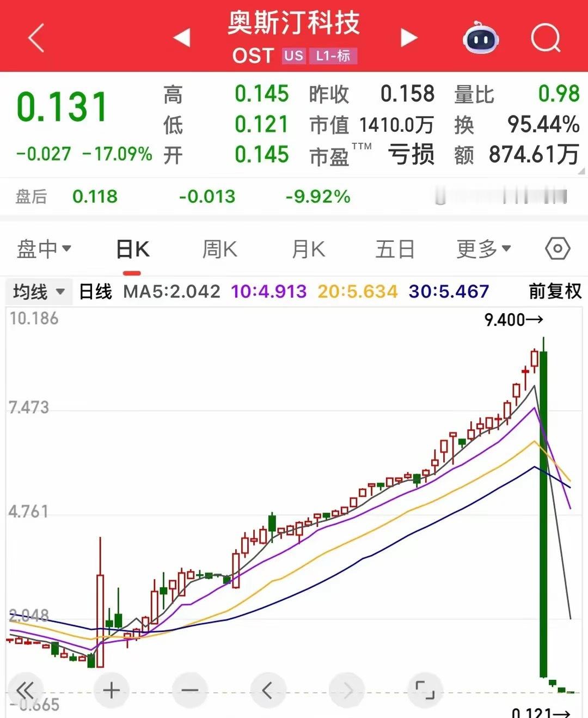Zoom out the chart with minus button
This screenshot has width=588, height=718.
pyautogui.click(x=190, y=691)
